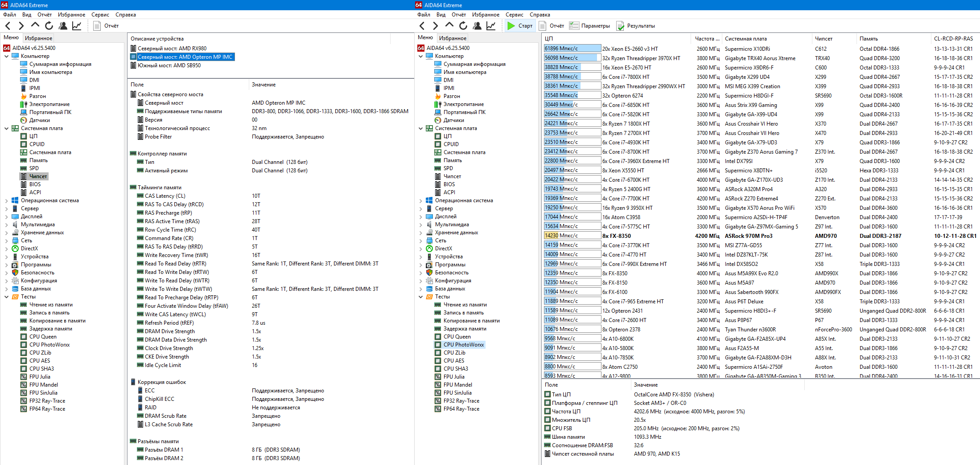
Task: Refresh the chipset page in left AIDA64 window
Action: (49, 26)
